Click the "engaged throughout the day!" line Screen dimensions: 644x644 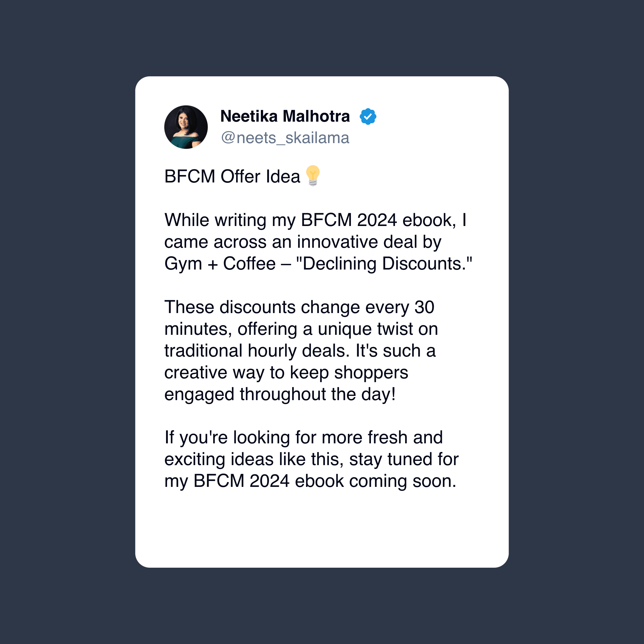coord(280,394)
